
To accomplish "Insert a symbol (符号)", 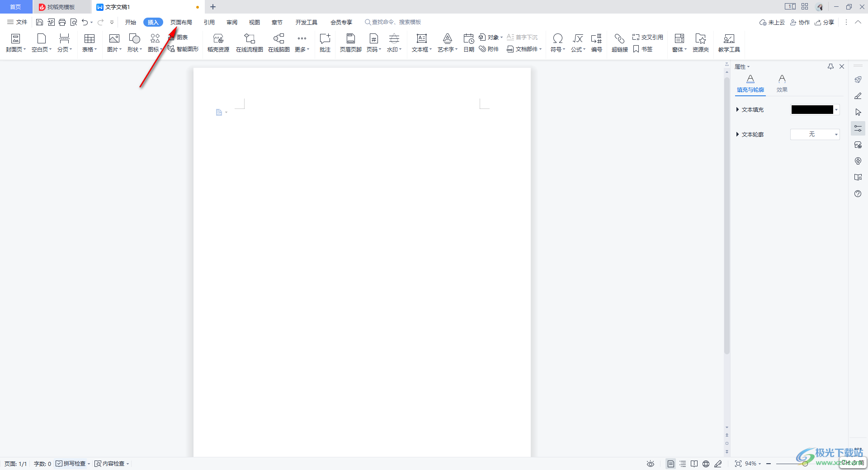I will [x=558, y=43].
